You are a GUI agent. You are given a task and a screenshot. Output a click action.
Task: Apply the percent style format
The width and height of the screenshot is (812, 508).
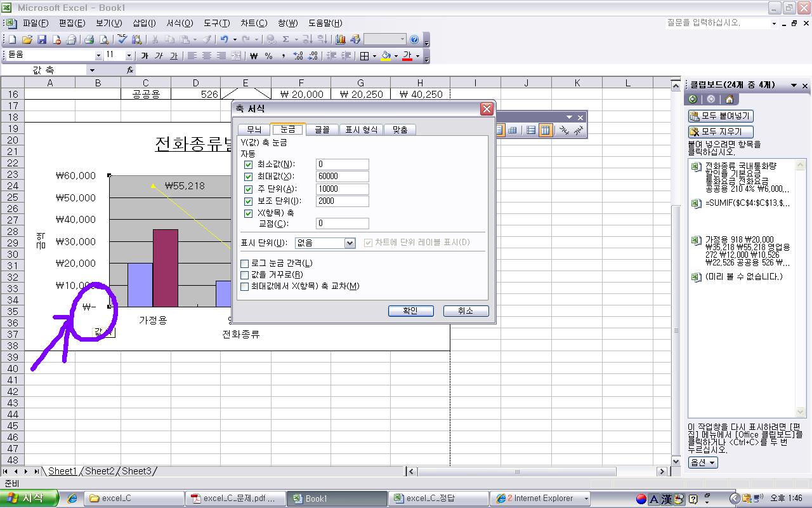[268, 56]
